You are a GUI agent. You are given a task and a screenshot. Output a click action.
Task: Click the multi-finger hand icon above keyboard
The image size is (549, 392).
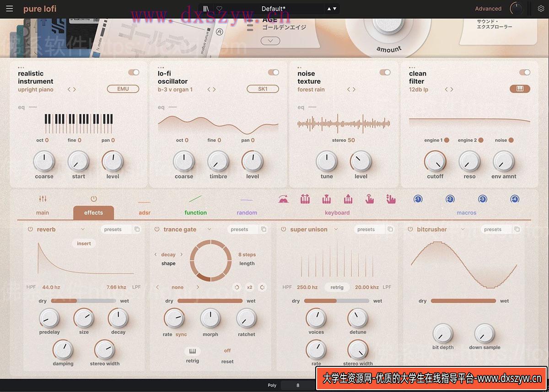click(391, 199)
